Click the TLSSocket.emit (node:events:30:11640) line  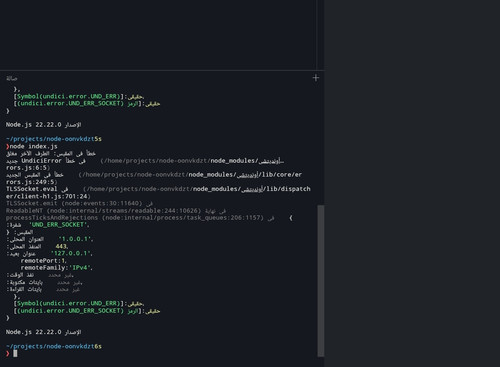(79, 203)
